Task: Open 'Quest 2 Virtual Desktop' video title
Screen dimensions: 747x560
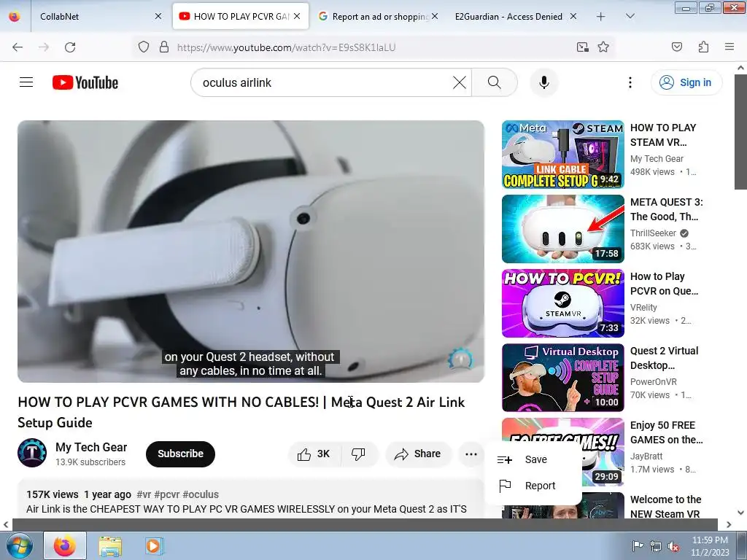Action: tap(664, 357)
